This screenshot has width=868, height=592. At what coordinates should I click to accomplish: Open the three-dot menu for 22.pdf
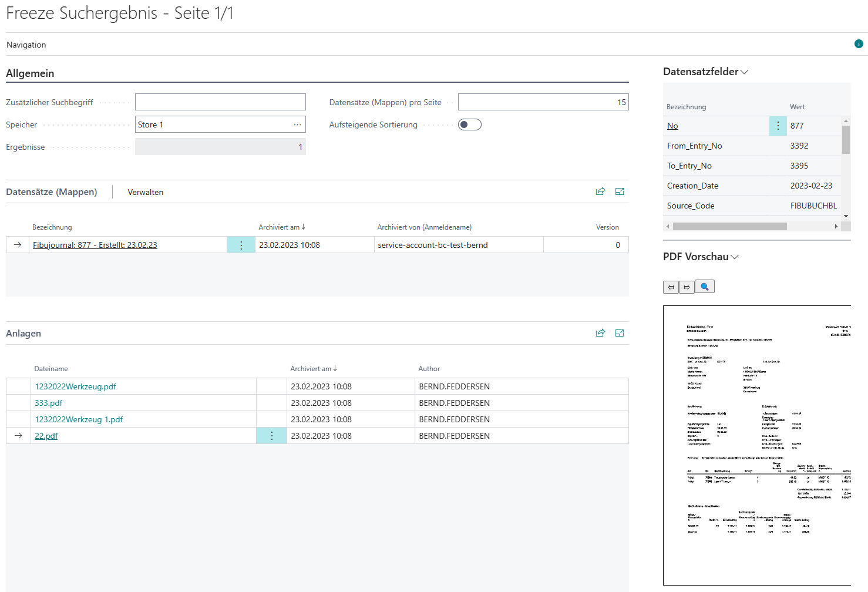[x=271, y=436]
